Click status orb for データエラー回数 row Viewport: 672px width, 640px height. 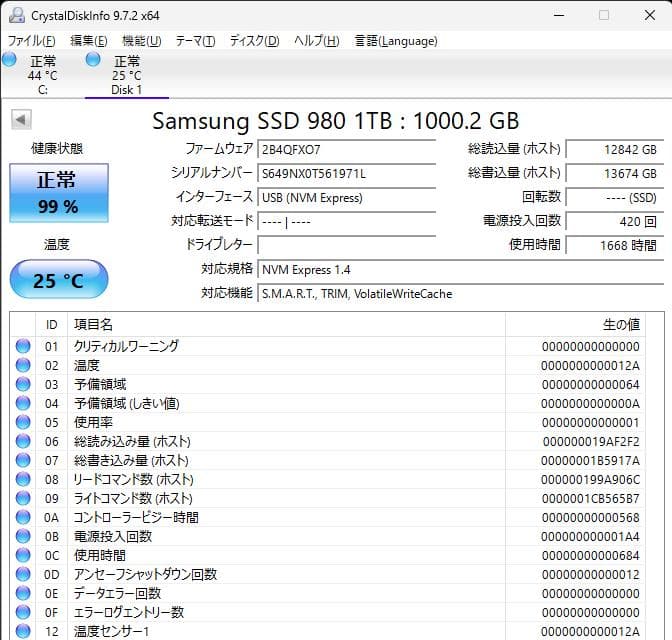23,593
